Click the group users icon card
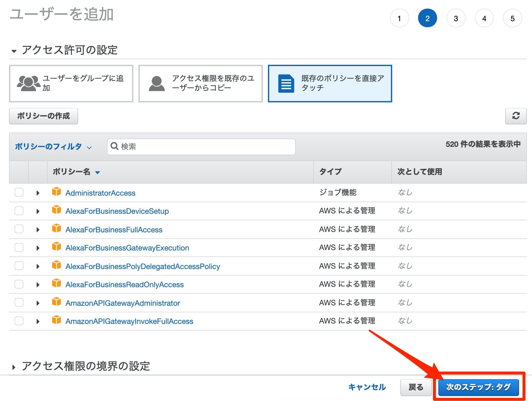This screenshot has height=401, width=532. (x=29, y=83)
